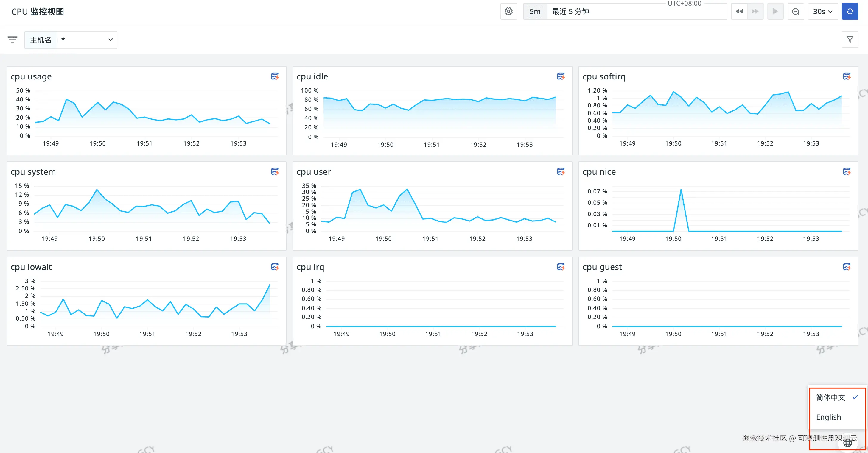Select English language option
The image size is (868, 453).
[x=828, y=417]
